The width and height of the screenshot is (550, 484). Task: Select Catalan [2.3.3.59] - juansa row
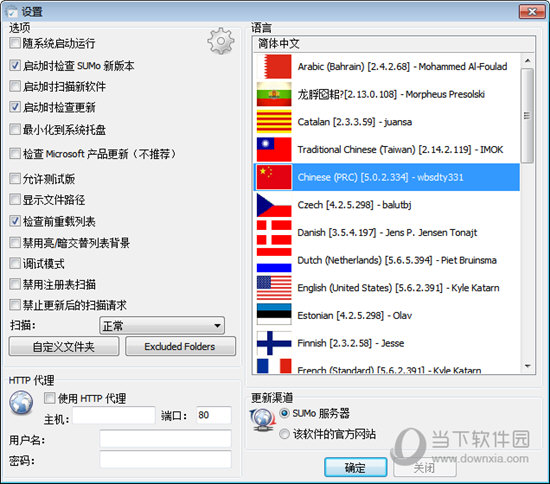click(387, 122)
